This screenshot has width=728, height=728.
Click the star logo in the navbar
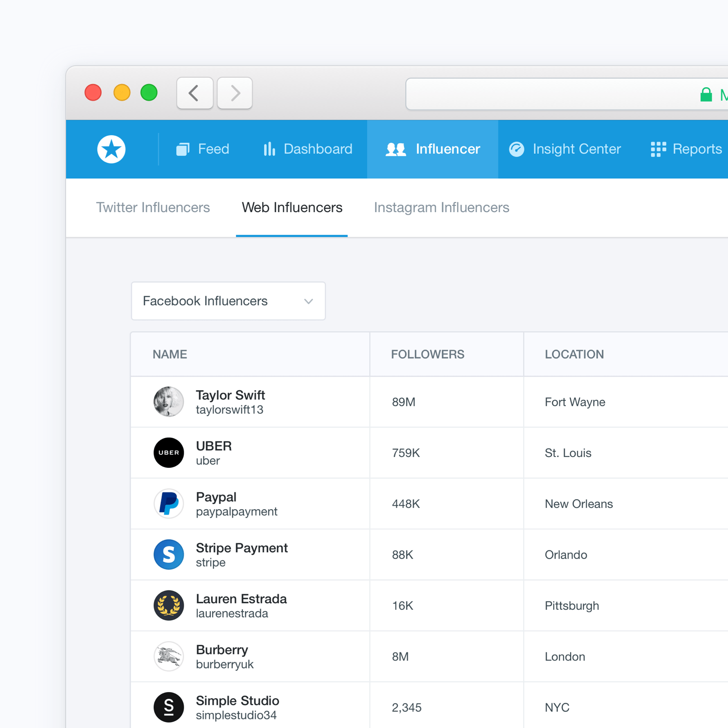(x=111, y=149)
